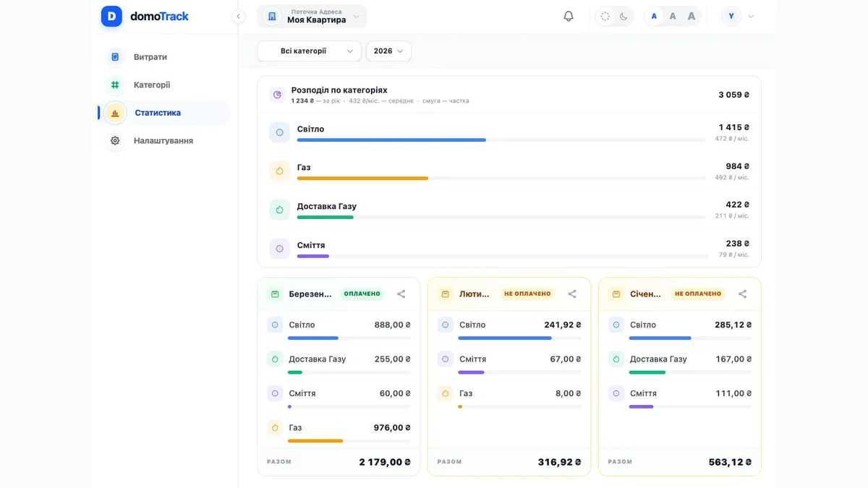868x488 pixels.
Task: Click the Витрати document icon
Action: 115,57
